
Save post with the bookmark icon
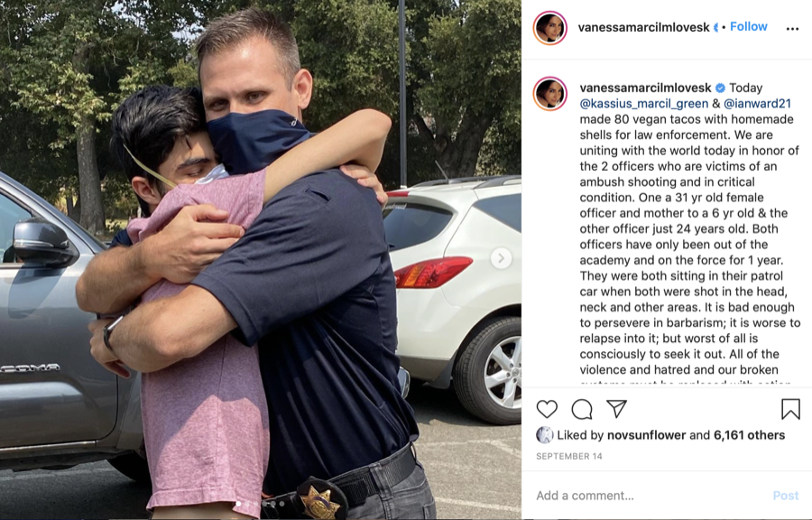point(790,409)
